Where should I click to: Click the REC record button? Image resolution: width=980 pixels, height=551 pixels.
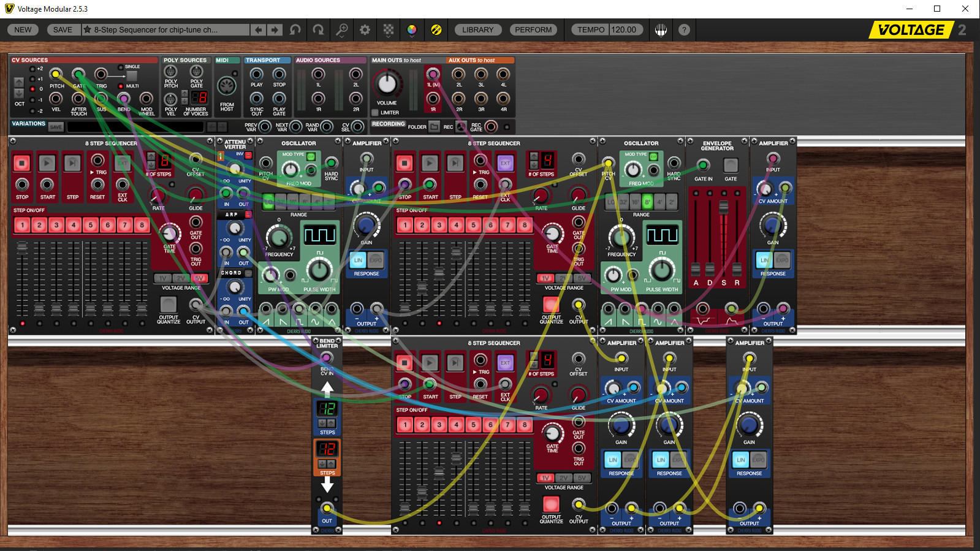[461, 127]
